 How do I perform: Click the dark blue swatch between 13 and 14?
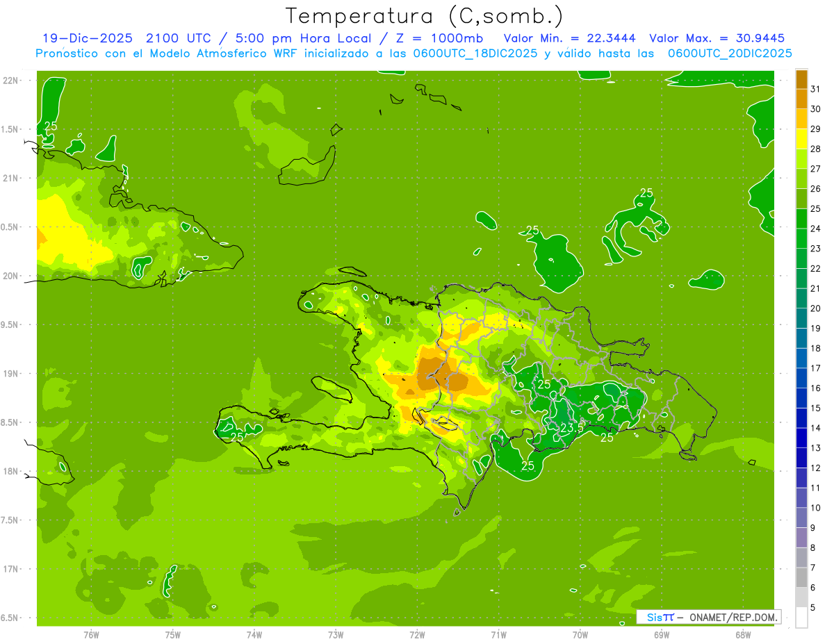pos(801,438)
